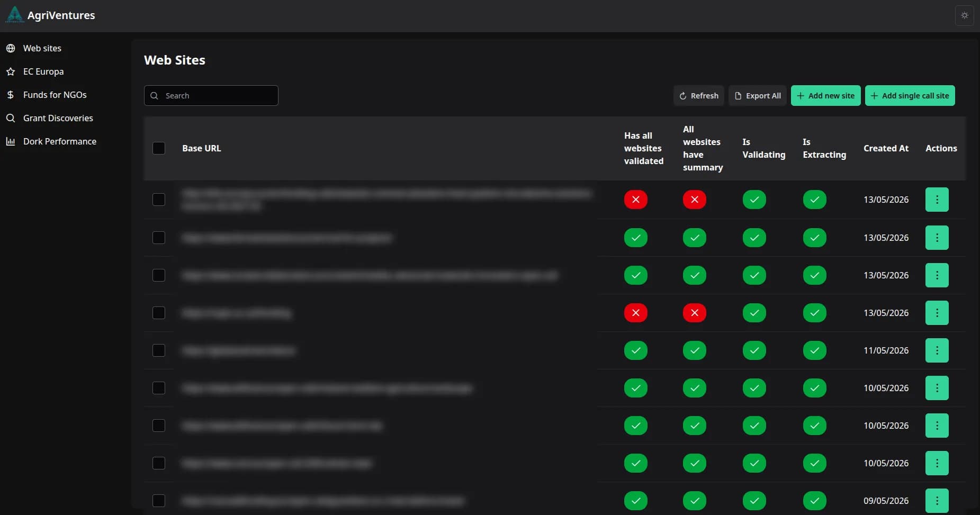980x515 pixels.
Task: Click the dollar icon for Funds for NGOs
Action: pyautogui.click(x=11, y=95)
